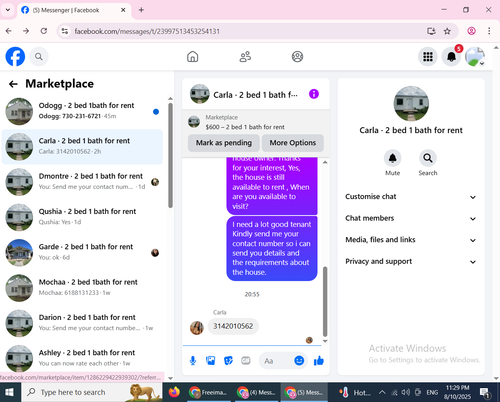Click the 3142010562 message bubble

click(x=233, y=326)
